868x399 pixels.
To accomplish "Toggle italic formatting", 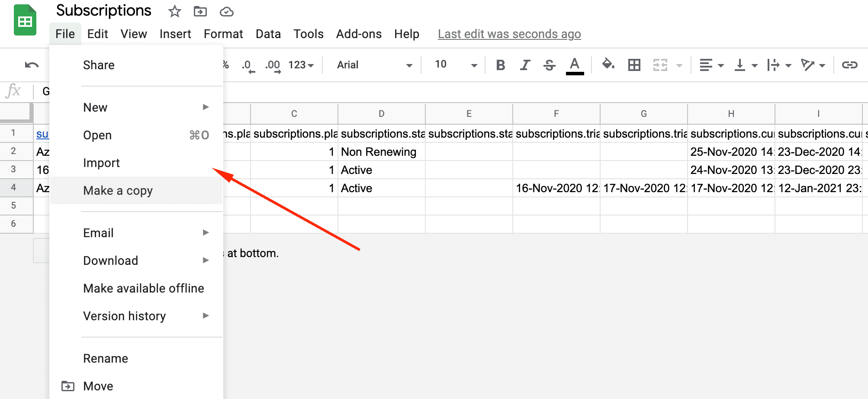I will click(x=525, y=65).
